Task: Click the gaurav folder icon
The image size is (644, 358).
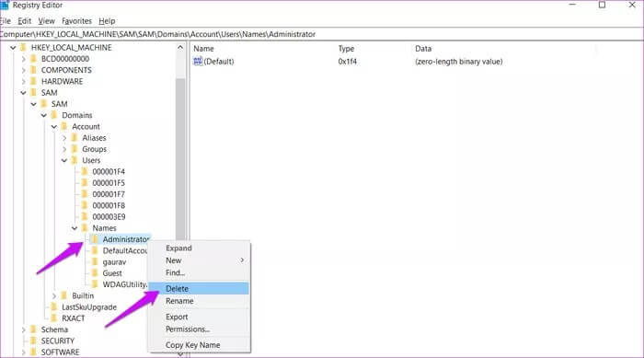Action: pyautogui.click(x=96, y=261)
